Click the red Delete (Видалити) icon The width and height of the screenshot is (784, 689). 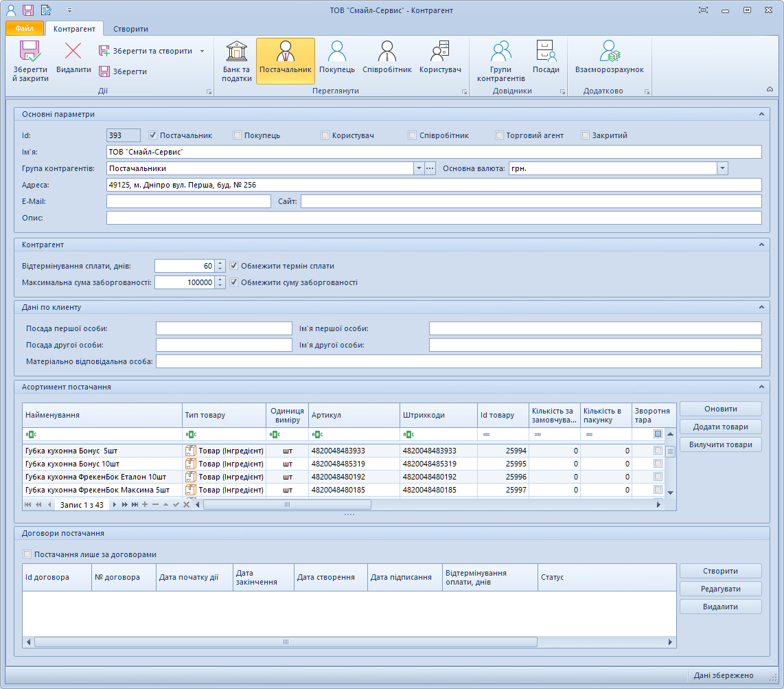click(x=73, y=58)
